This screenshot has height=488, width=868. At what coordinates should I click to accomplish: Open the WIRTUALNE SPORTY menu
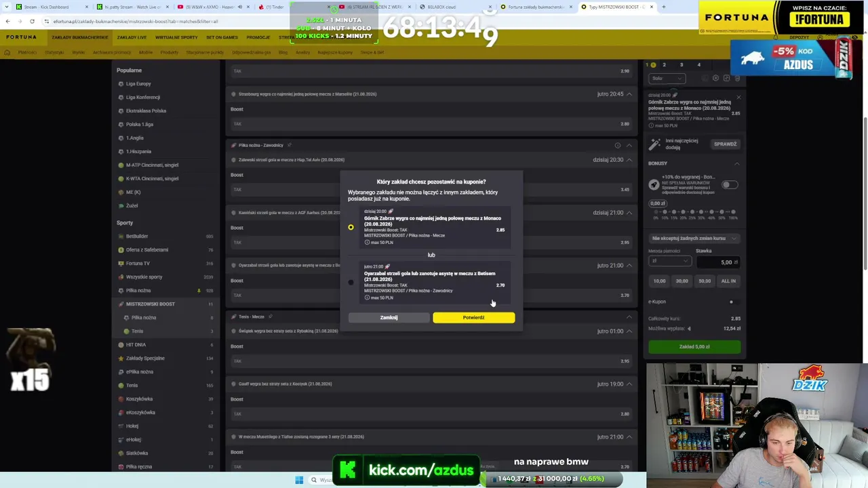176,37
